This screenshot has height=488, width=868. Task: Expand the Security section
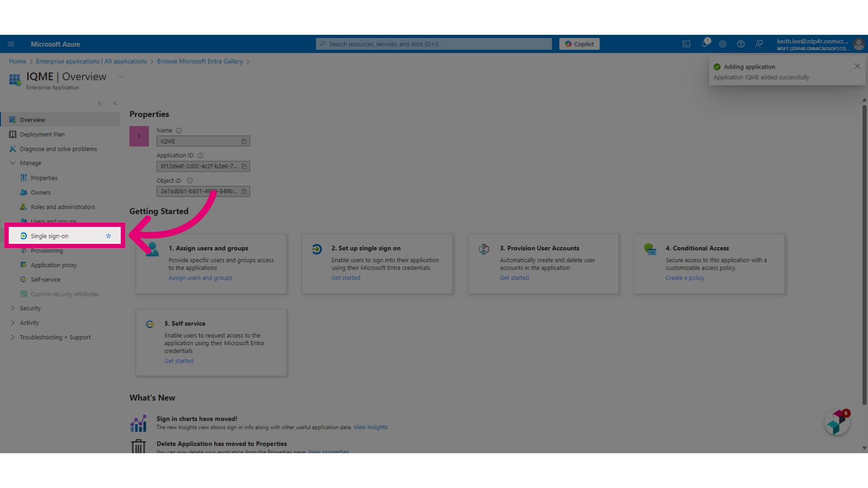[13, 308]
